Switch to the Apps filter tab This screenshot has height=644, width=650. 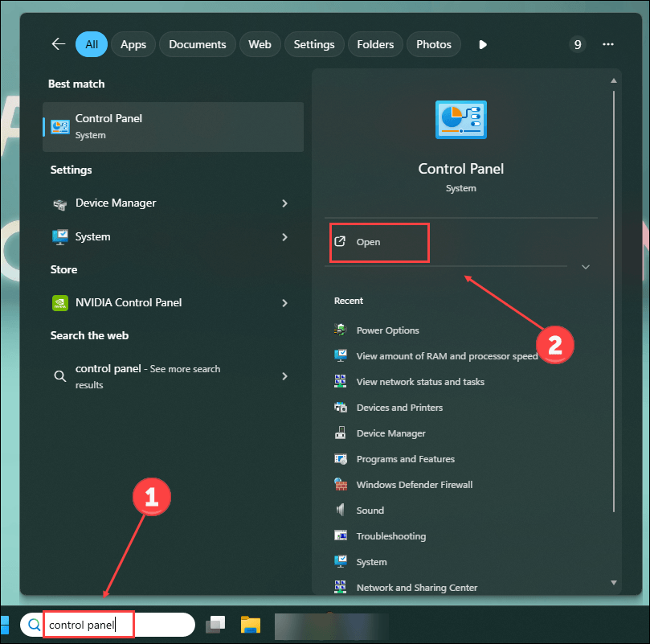[x=133, y=44]
